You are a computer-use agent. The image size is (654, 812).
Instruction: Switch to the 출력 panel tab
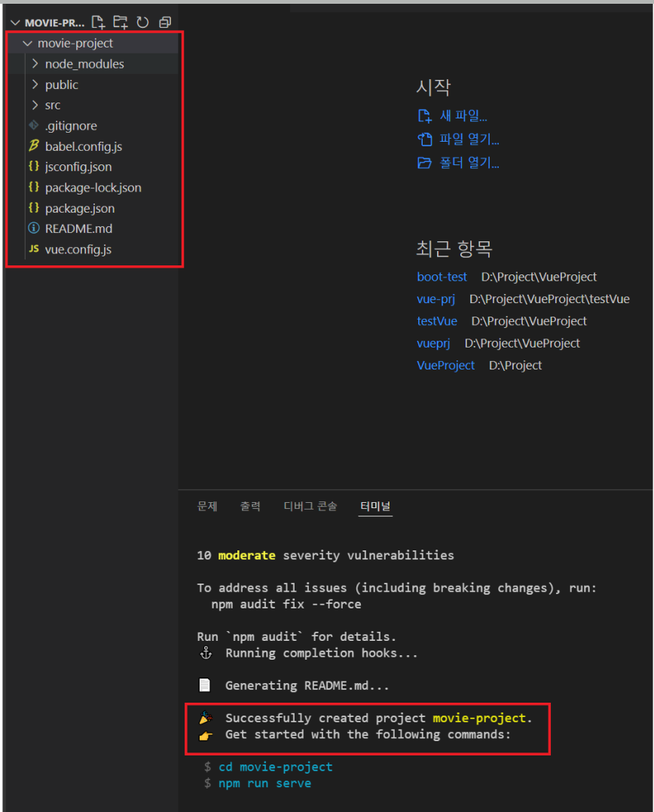pos(250,506)
